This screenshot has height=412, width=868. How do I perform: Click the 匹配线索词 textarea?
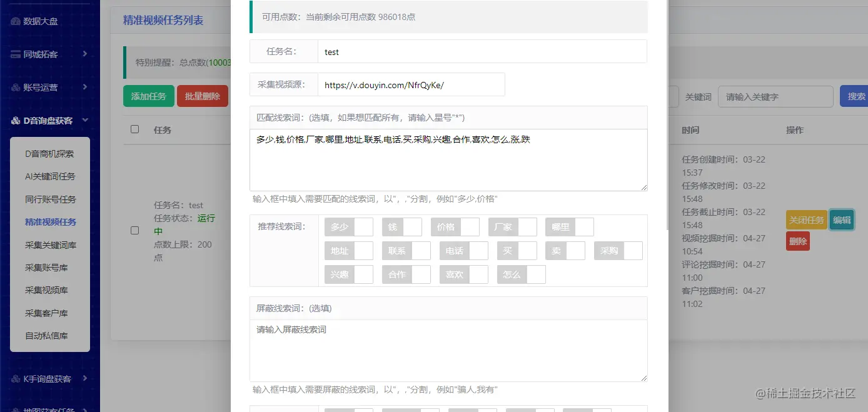[448, 160]
